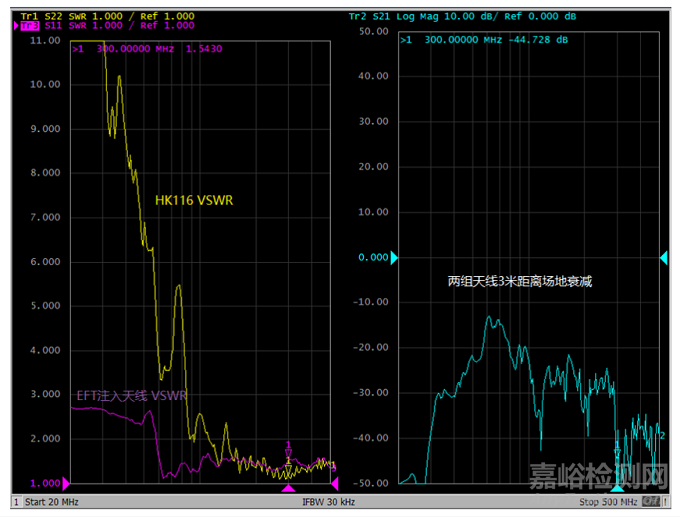Click the 两组天线3米距离场地衰减 label
The width and height of the screenshot is (680, 517).
pos(520,282)
